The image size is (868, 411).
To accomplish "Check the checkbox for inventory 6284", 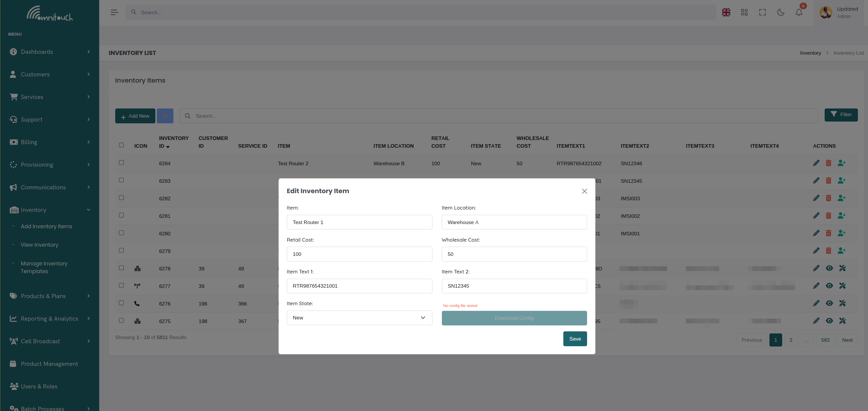I will (x=121, y=163).
